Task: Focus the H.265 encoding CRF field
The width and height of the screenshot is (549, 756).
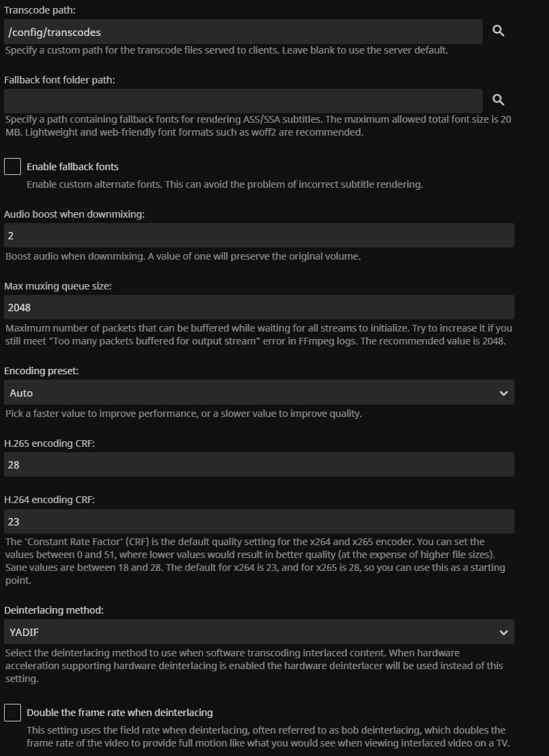Action: [x=259, y=464]
